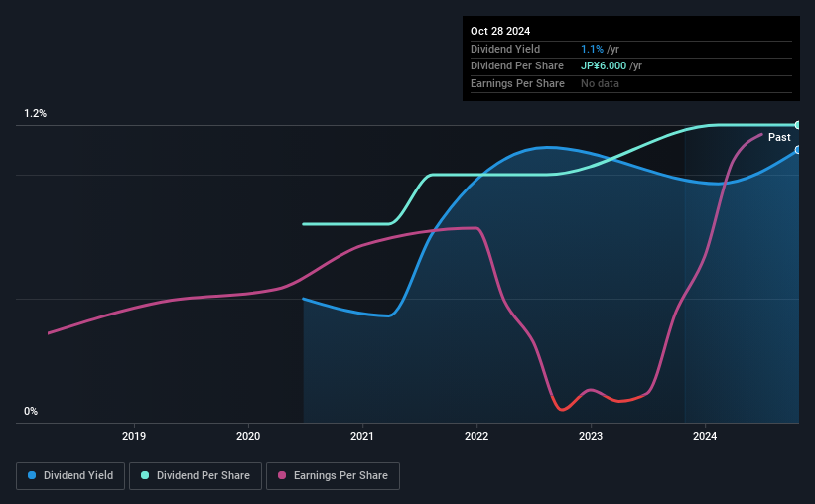Click the 2023 x-axis label
The image size is (815, 504).
coord(591,436)
